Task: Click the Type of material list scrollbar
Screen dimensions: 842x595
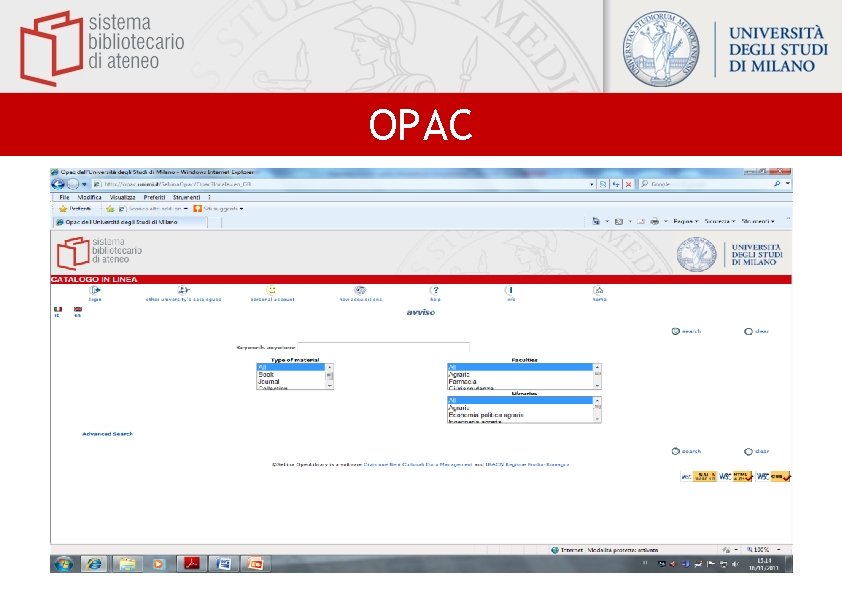Action: (330, 376)
